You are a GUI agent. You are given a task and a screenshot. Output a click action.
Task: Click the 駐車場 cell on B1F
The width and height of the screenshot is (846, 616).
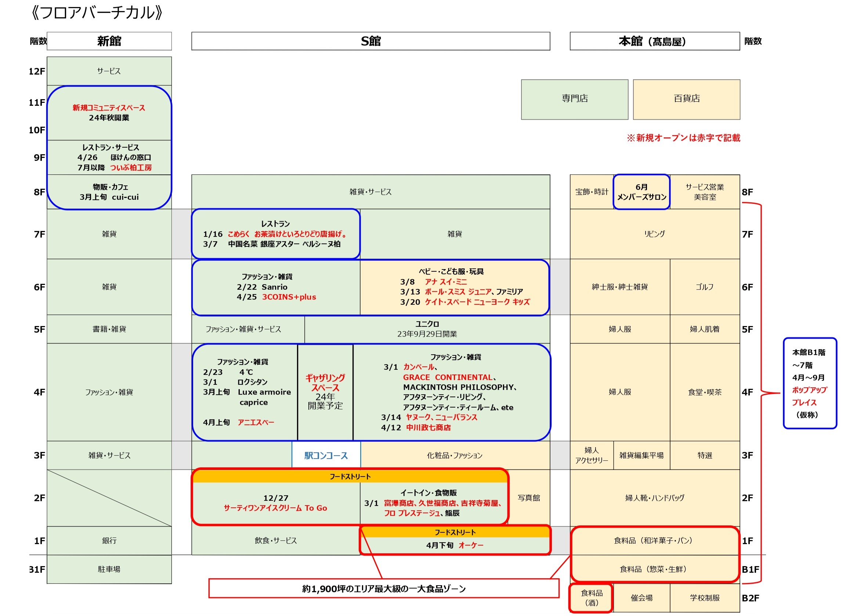(109, 569)
